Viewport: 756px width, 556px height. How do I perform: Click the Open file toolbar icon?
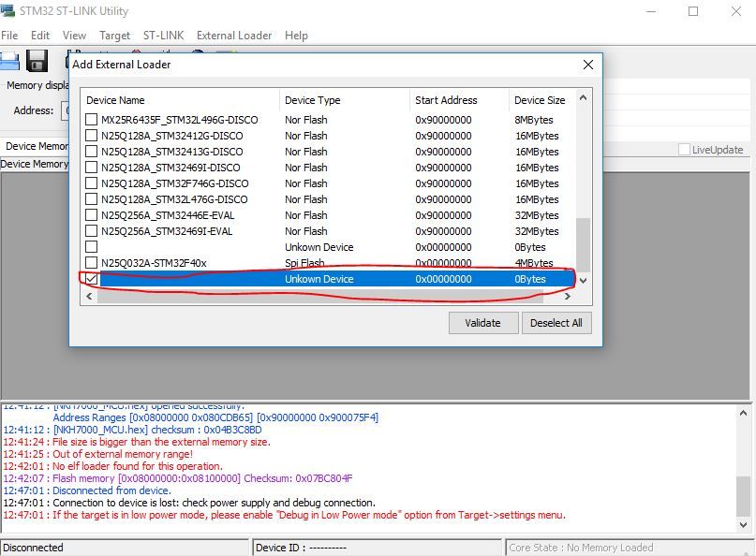point(9,61)
